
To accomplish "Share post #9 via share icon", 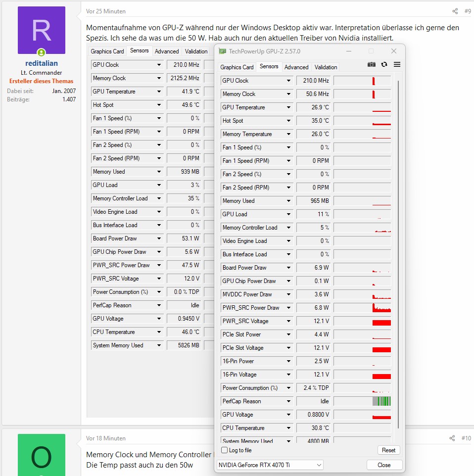I will (455, 11).
